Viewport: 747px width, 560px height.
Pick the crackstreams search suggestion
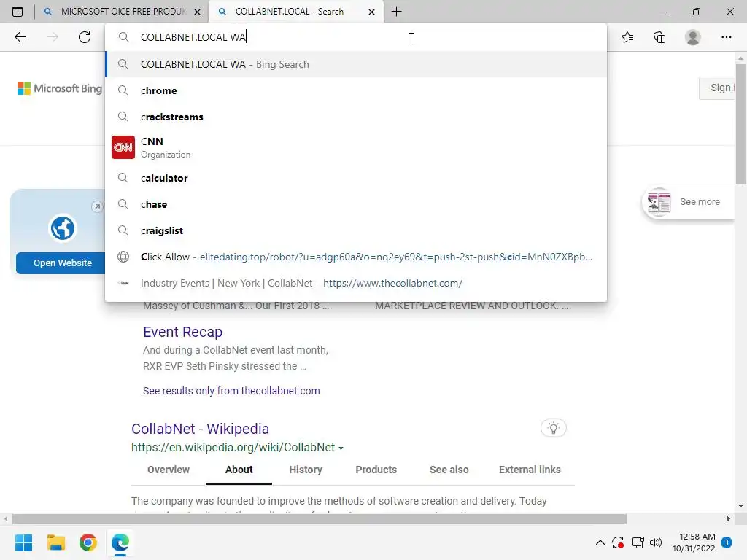click(356, 117)
